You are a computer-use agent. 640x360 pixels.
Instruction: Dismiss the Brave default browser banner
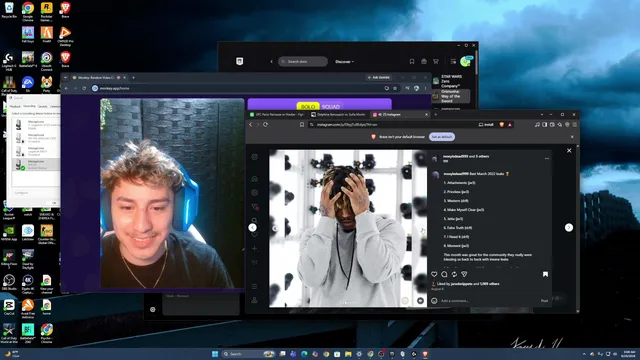click(572, 137)
